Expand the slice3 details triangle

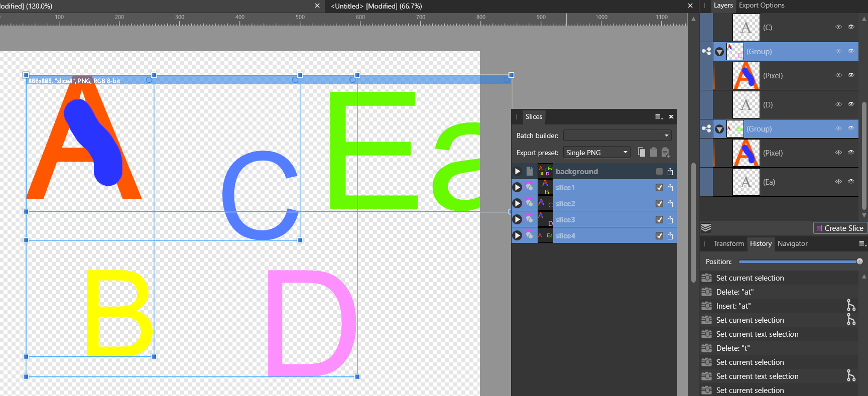[517, 220]
